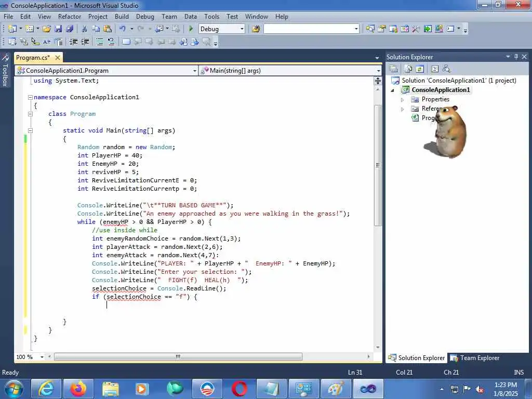Open the Main(string[] args) members dropdown
Screen dimensions: 532x399
tap(378, 71)
